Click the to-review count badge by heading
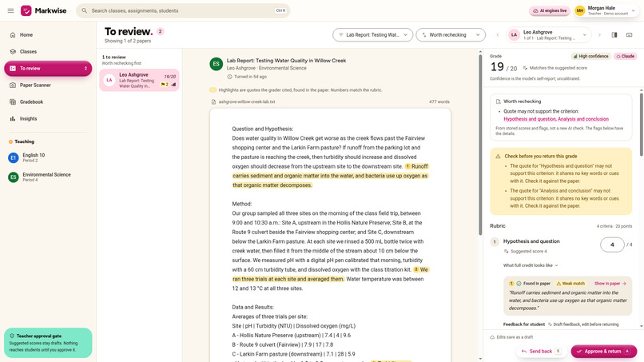 [x=160, y=31]
